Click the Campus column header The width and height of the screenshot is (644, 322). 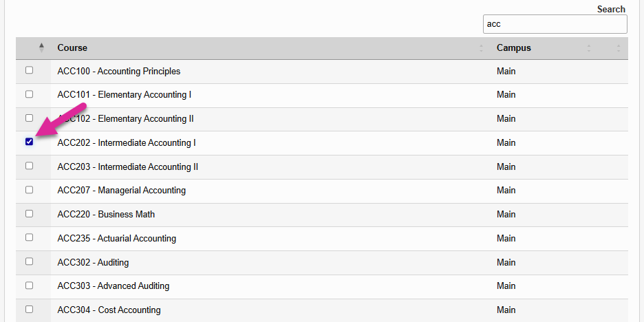514,48
